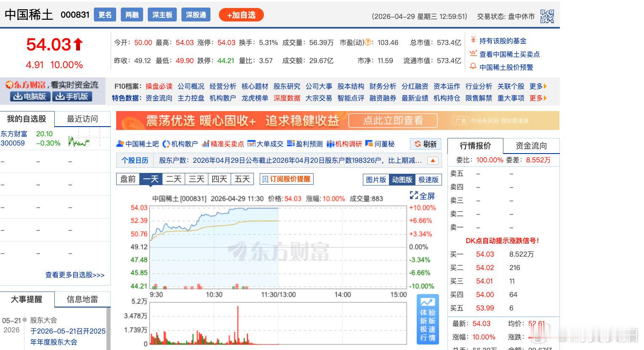Viewport: 644px width, 350px height.
Task: Open 融资融券 link
Action: click(383, 98)
